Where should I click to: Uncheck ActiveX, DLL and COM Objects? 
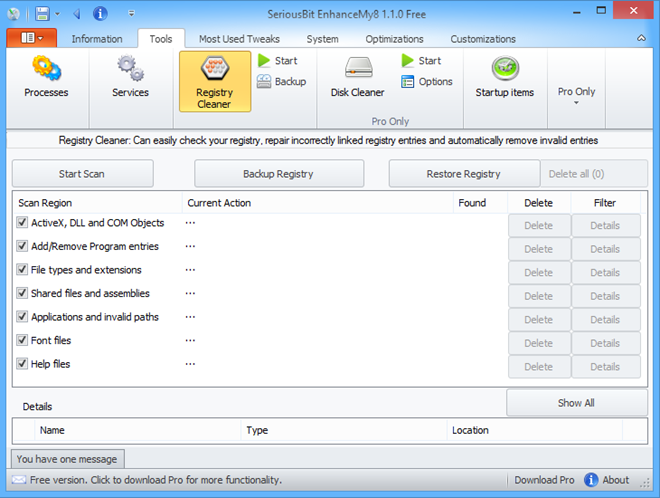coord(22,222)
